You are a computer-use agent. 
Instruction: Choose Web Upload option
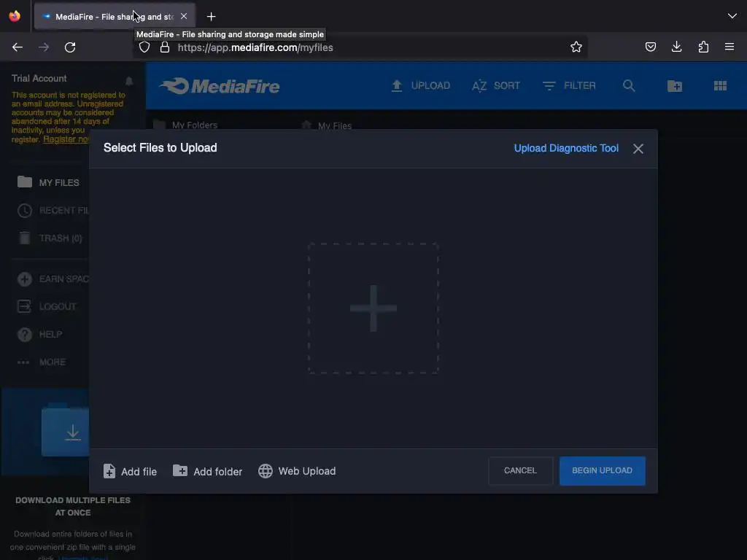pos(297,471)
